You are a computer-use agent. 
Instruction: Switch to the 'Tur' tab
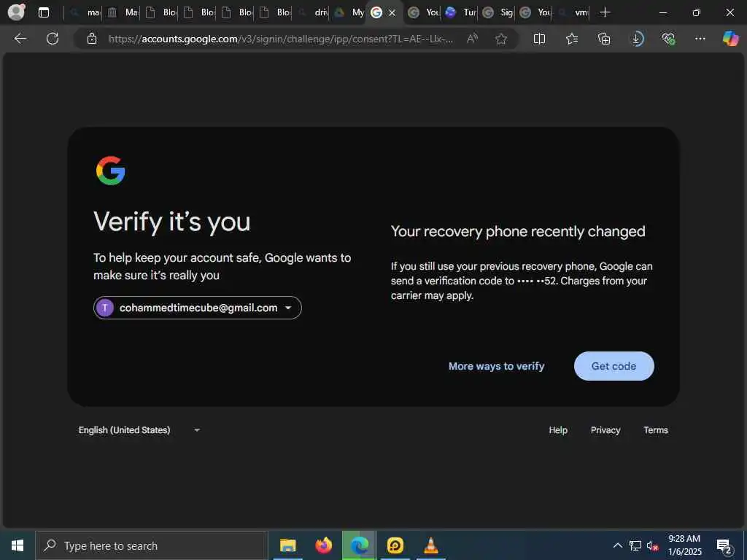(461, 12)
